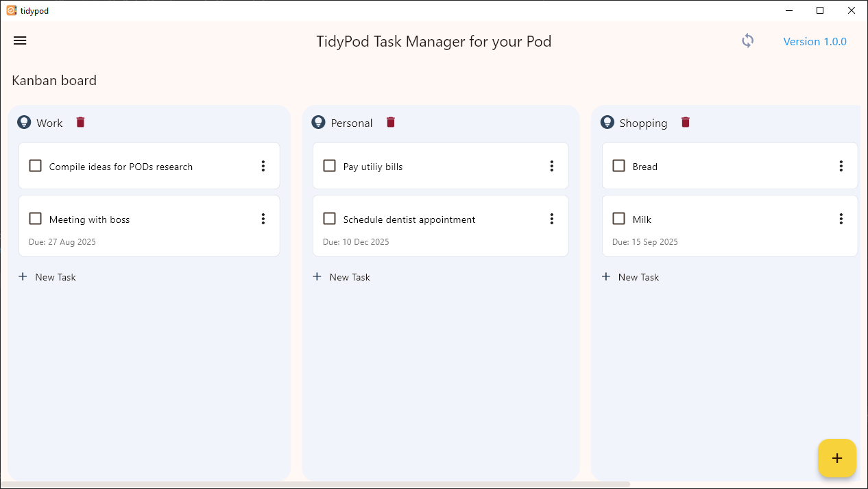
Task: Delete the Work category with trash icon
Action: click(80, 122)
